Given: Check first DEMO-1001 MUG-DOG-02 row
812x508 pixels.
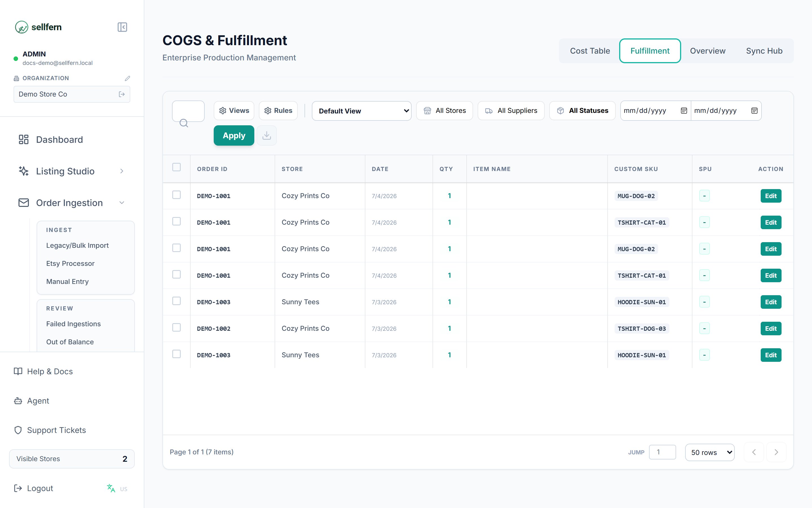Looking at the screenshot, I should (x=176, y=195).
